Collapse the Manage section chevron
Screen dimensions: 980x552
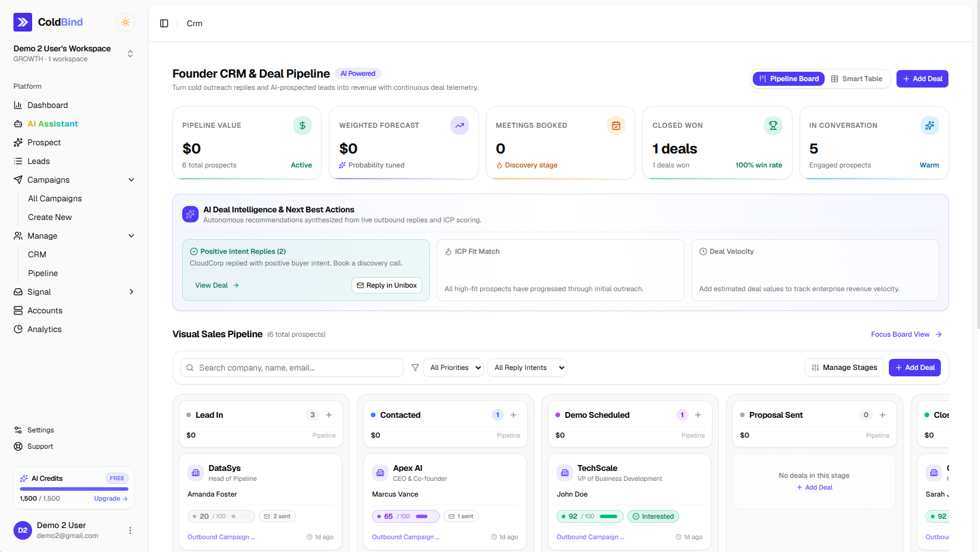131,236
